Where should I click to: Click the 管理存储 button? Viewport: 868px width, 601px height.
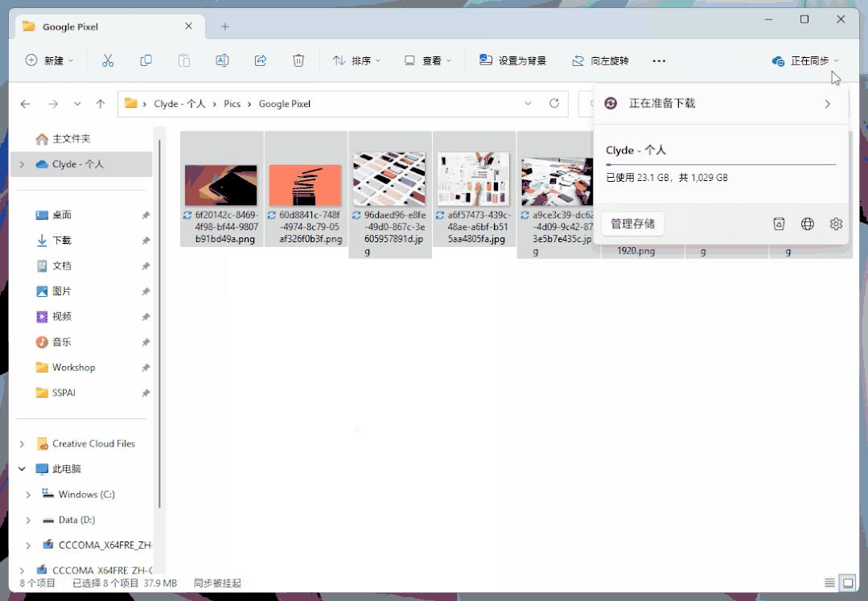pyautogui.click(x=632, y=224)
